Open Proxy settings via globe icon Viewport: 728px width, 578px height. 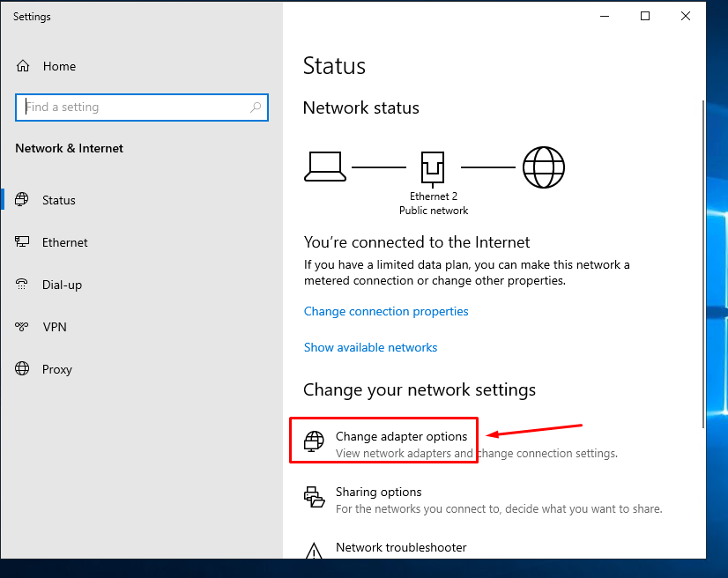coord(23,369)
